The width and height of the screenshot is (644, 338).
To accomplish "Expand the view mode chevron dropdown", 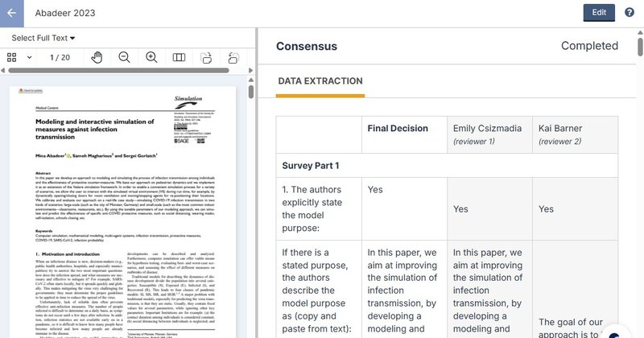I will click(x=29, y=57).
